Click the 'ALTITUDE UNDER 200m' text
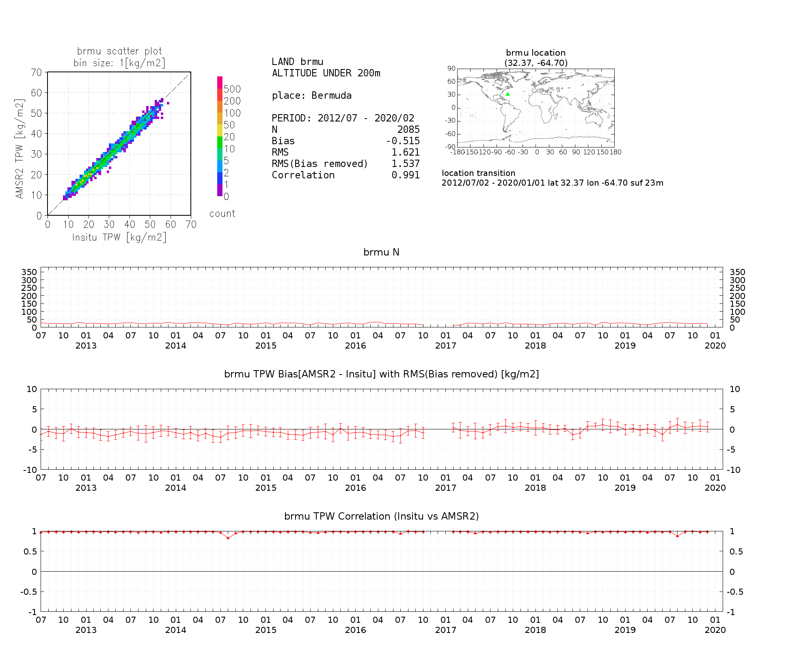The width and height of the screenshot is (812, 650). 326,73
